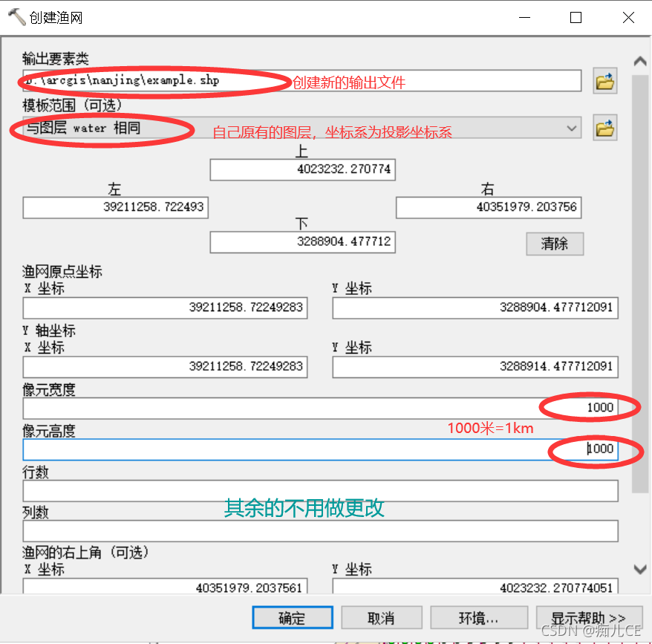Open the 环境 environments button
The height and width of the screenshot is (644, 652).
[x=479, y=617]
